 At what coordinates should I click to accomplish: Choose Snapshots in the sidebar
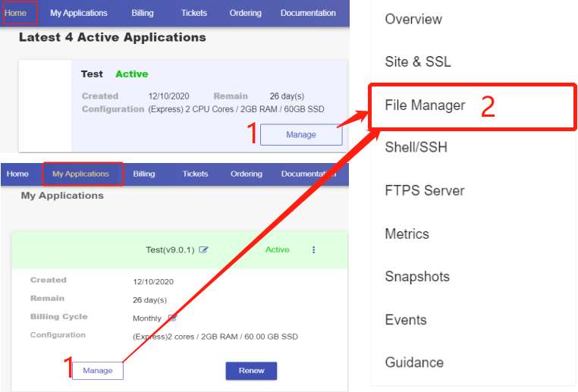417,277
